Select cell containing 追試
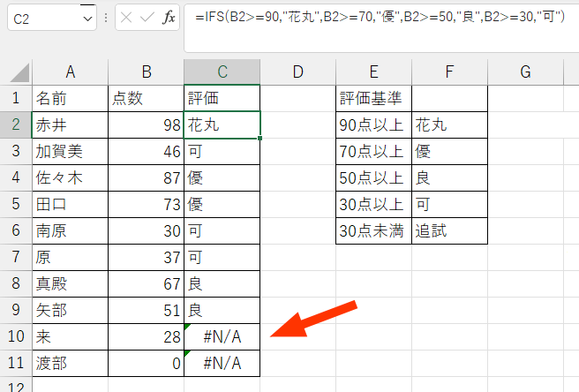 449,231
